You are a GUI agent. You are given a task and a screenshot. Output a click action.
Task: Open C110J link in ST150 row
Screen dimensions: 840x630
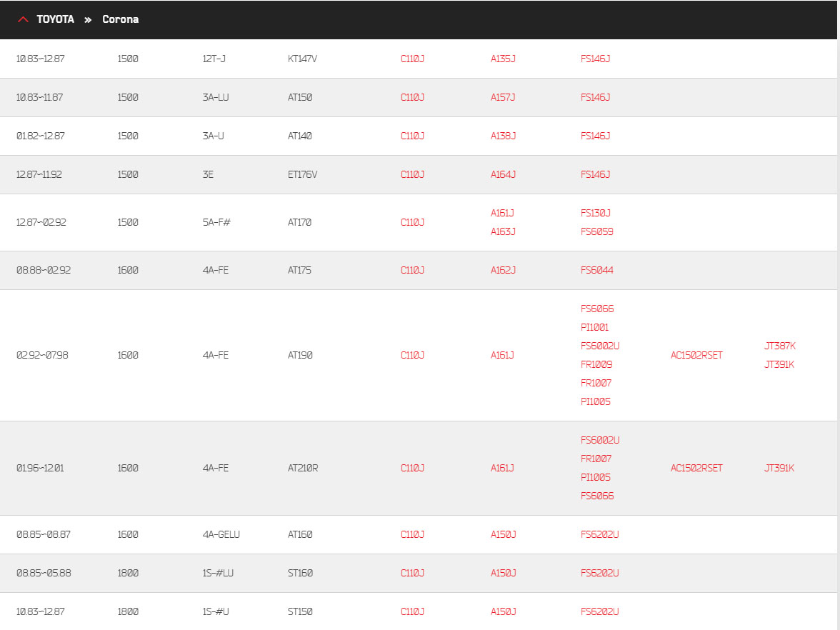tap(413, 611)
